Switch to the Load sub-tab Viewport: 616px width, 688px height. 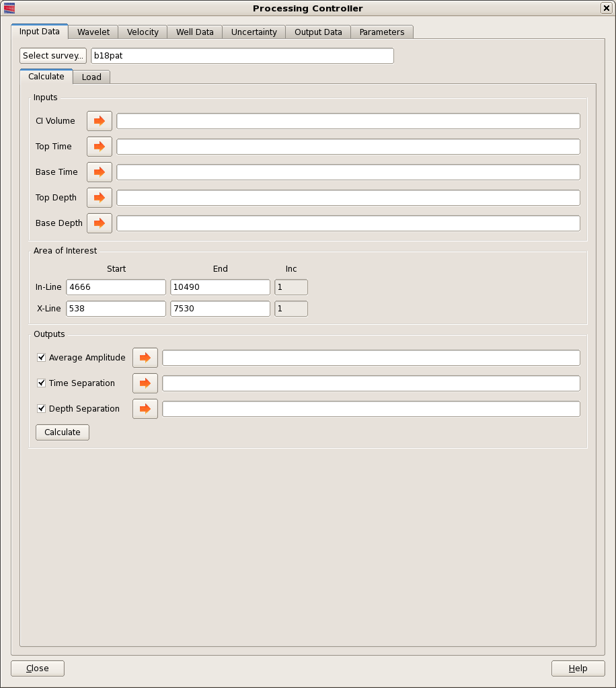coord(91,77)
